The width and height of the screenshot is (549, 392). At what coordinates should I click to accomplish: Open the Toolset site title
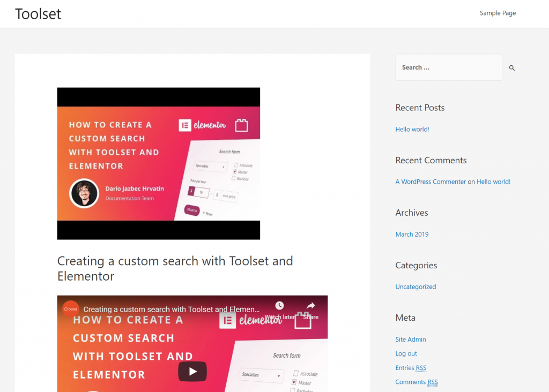coord(38,13)
